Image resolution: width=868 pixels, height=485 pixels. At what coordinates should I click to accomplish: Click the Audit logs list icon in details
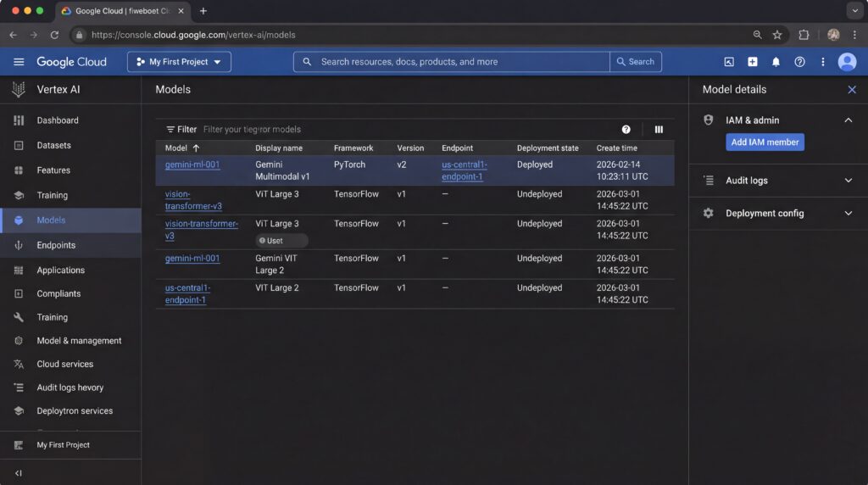pos(708,180)
